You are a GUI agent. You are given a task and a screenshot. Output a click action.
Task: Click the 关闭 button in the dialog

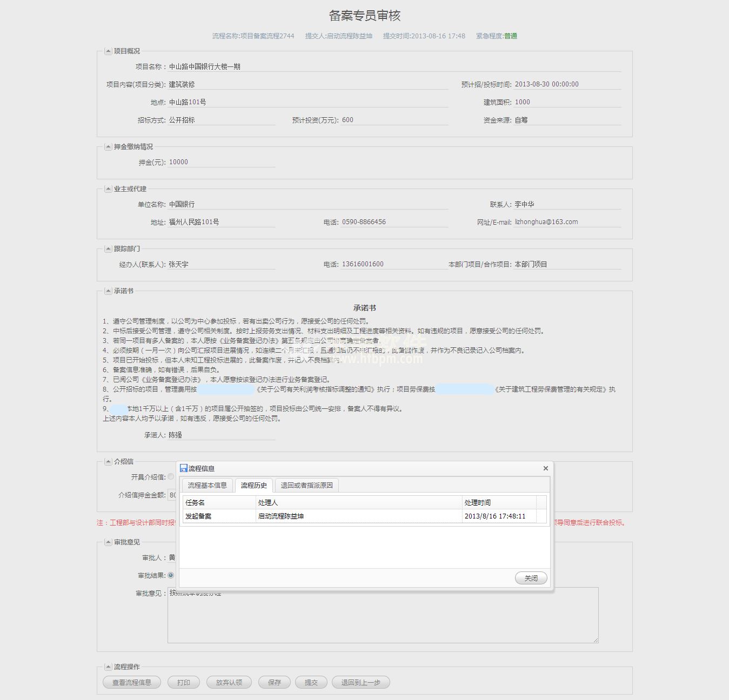[x=531, y=578]
